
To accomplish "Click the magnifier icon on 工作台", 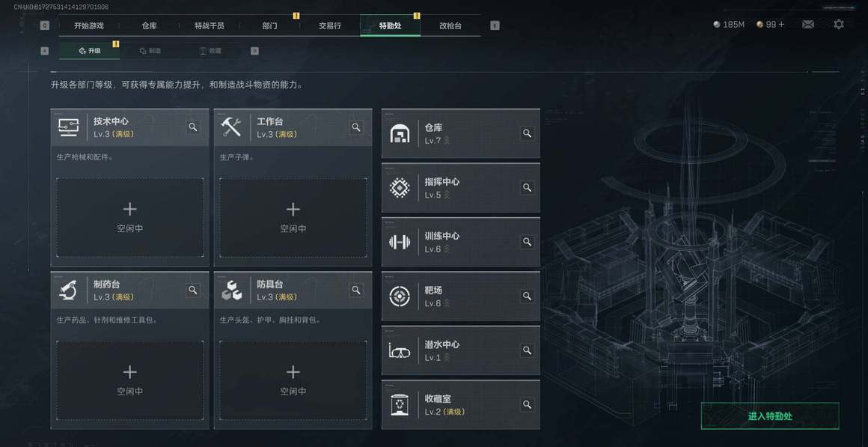I will pos(356,127).
